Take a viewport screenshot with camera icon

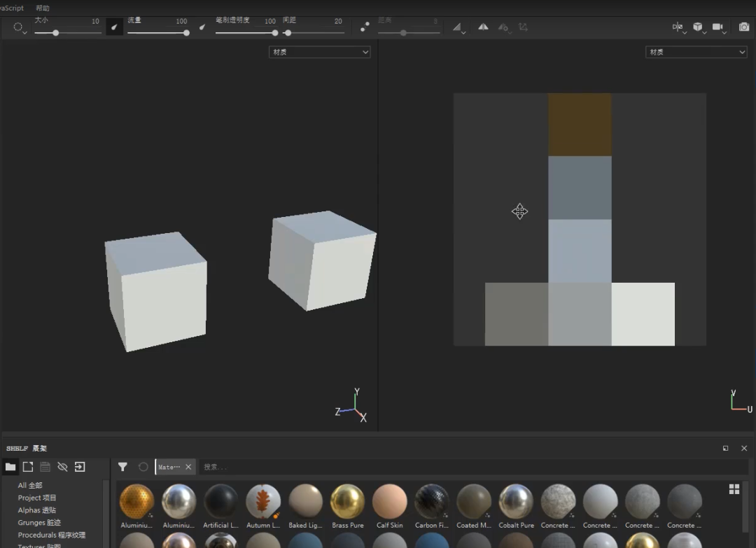point(743,27)
